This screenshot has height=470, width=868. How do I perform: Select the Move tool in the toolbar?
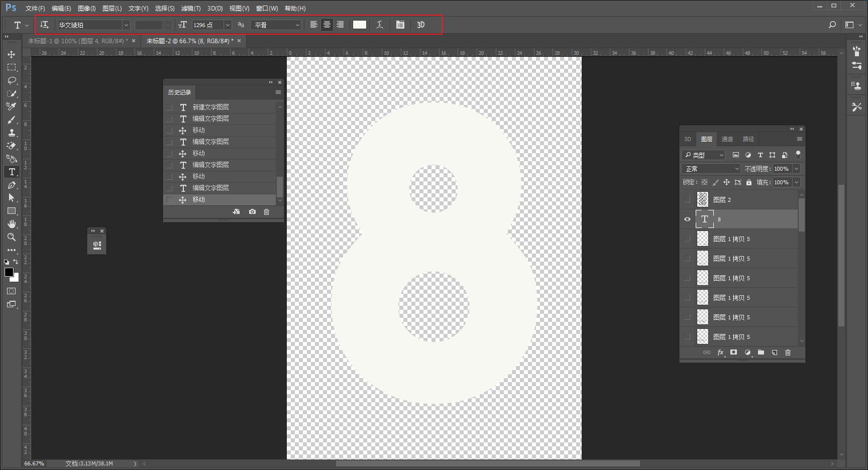tap(12, 54)
